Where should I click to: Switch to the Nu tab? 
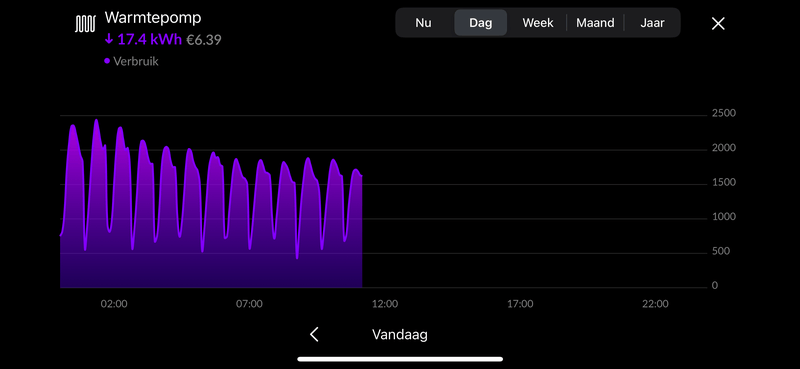coord(423,23)
